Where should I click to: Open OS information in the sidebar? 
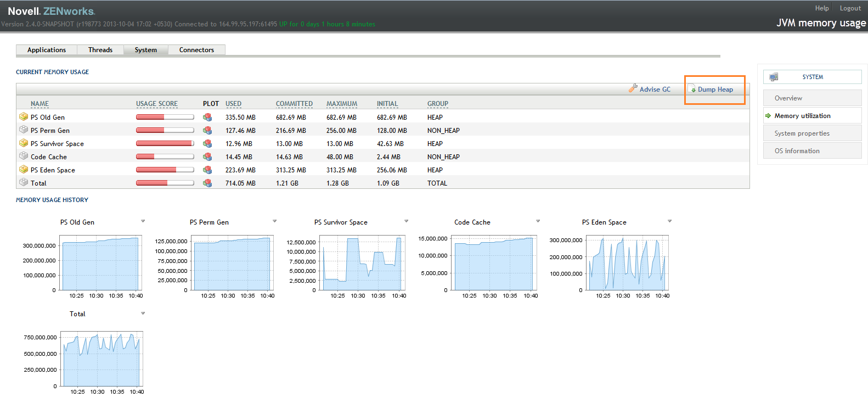click(797, 151)
